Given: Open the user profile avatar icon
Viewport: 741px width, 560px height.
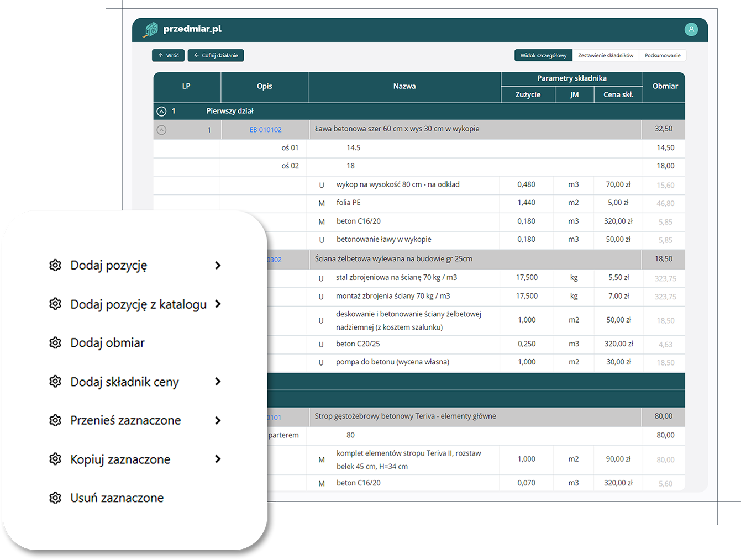Looking at the screenshot, I should click(691, 30).
